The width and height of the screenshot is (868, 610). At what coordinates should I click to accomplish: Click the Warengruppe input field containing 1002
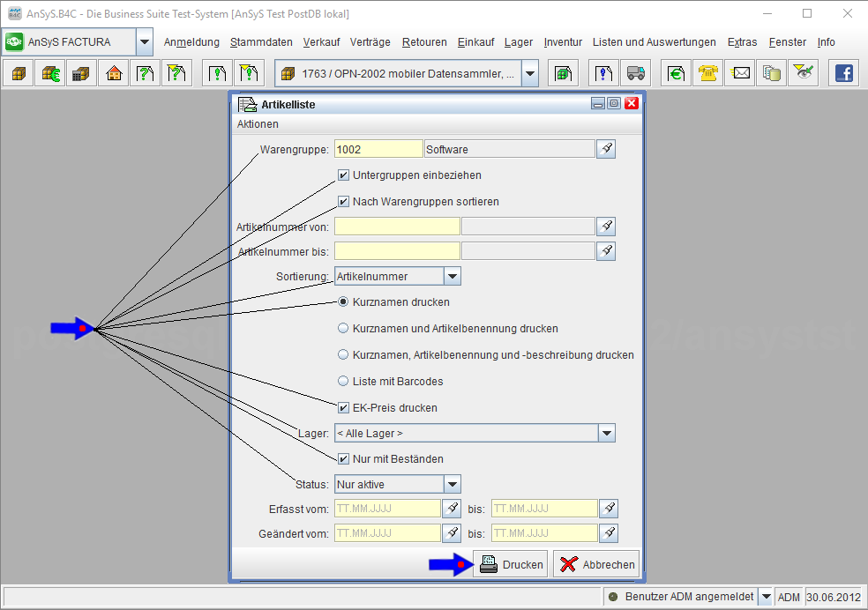378,149
